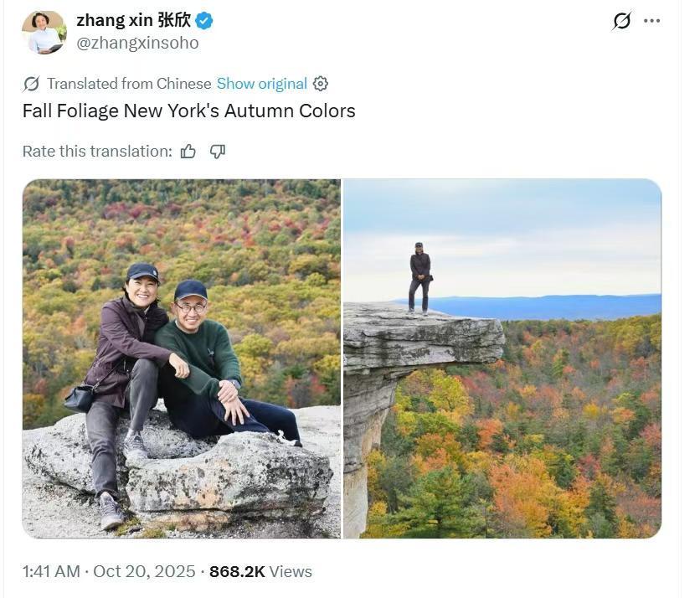The height and width of the screenshot is (598, 700).
Task: Click the 'Translated from Chinese' label
Action: point(129,84)
